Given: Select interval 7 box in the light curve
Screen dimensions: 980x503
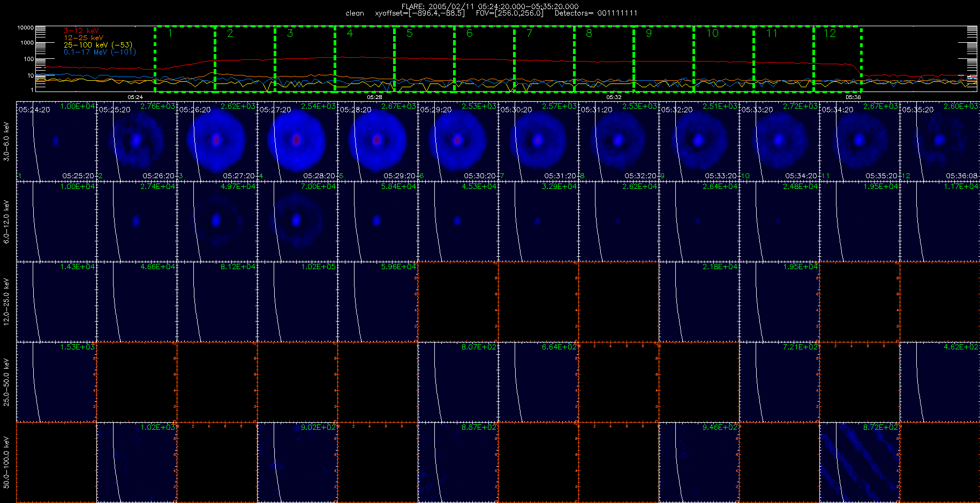Looking at the screenshot, I should pyautogui.click(x=544, y=59).
